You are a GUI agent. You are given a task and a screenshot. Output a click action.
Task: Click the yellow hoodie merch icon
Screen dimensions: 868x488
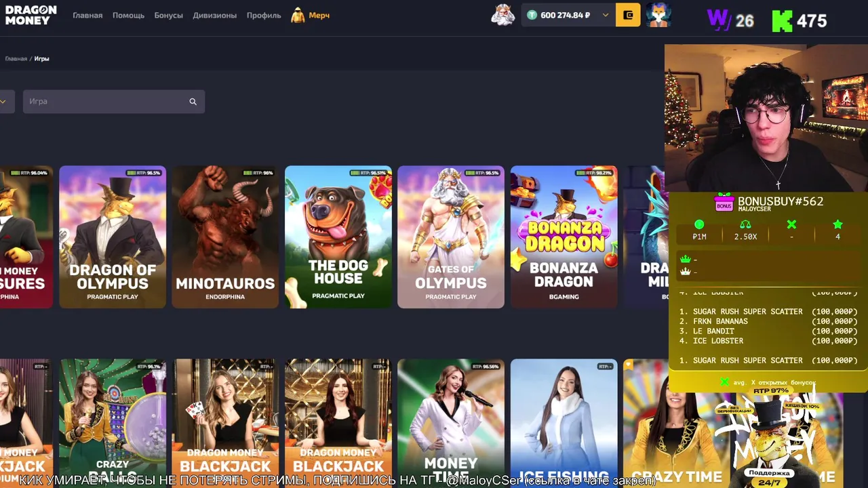coord(298,15)
